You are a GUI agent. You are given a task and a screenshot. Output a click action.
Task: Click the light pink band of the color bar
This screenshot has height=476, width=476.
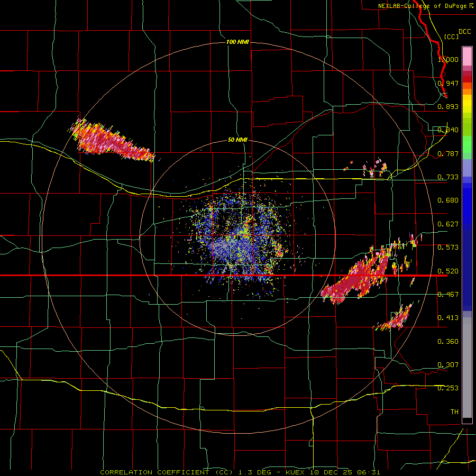pyautogui.click(x=467, y=56)
